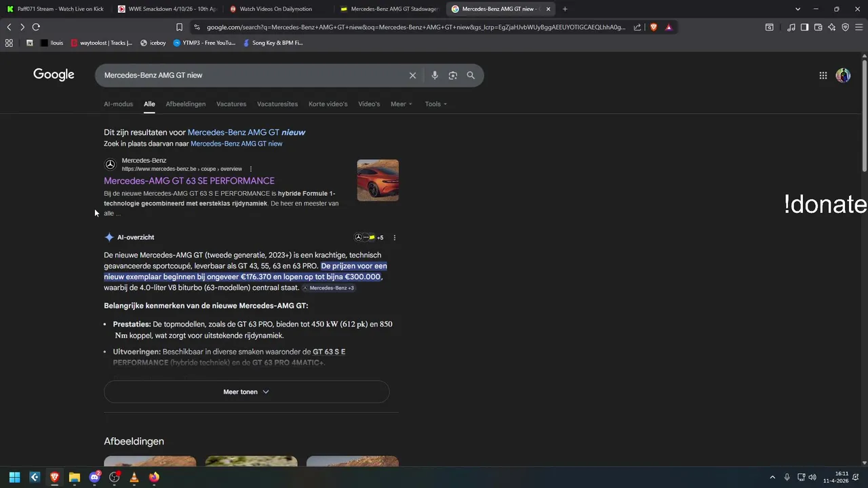The width and height of the screenshot is (868, 488).
Task: Open Mercedes-AMG GT 63 SE PERFORMANCE result
Action: click(189, 181)
